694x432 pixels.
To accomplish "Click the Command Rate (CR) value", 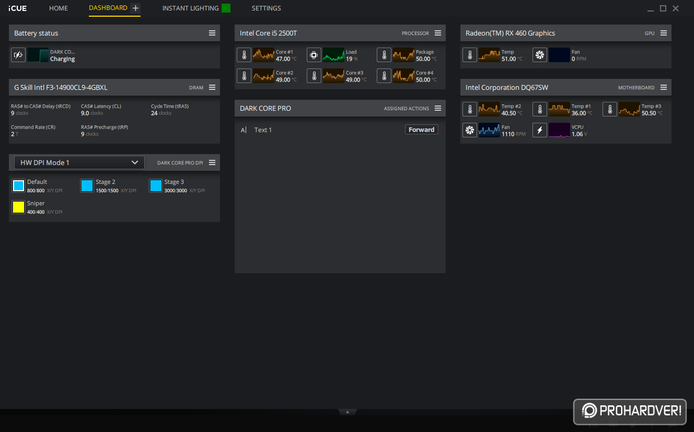I will [15, 134].
